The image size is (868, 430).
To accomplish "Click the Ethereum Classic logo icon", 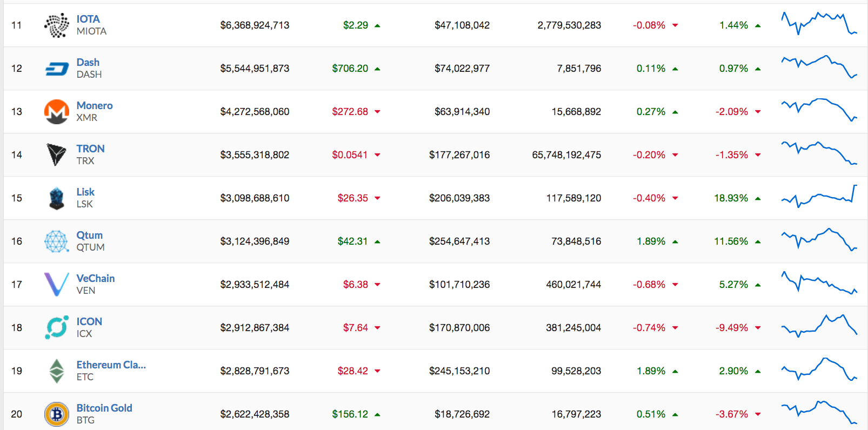I will click(57, 371).
